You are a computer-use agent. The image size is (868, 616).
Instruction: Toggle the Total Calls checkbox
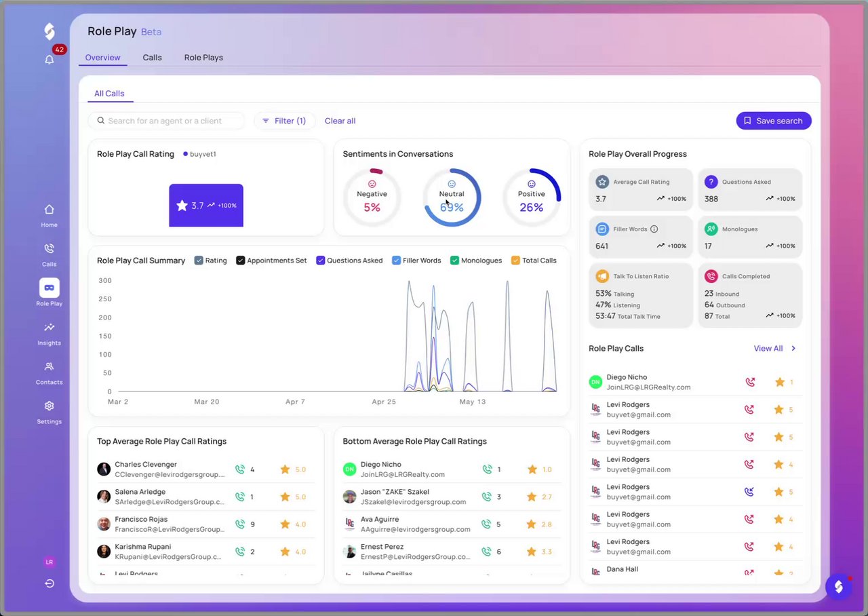[515, 261]
